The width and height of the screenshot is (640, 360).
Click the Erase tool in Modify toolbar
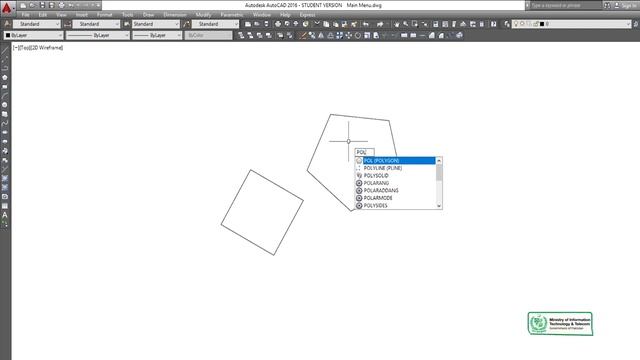coord(303,36)
